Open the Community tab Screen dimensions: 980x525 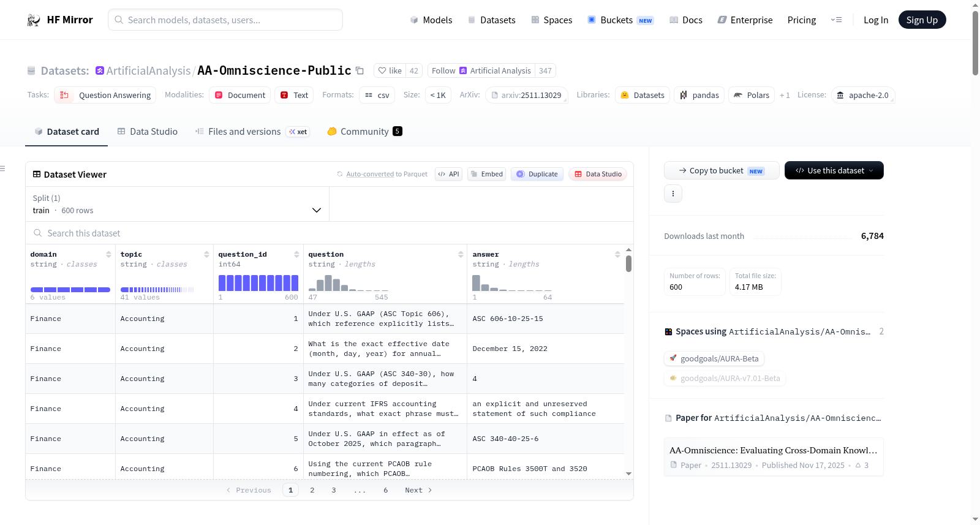pyautogui.click(x=364, y=132)
